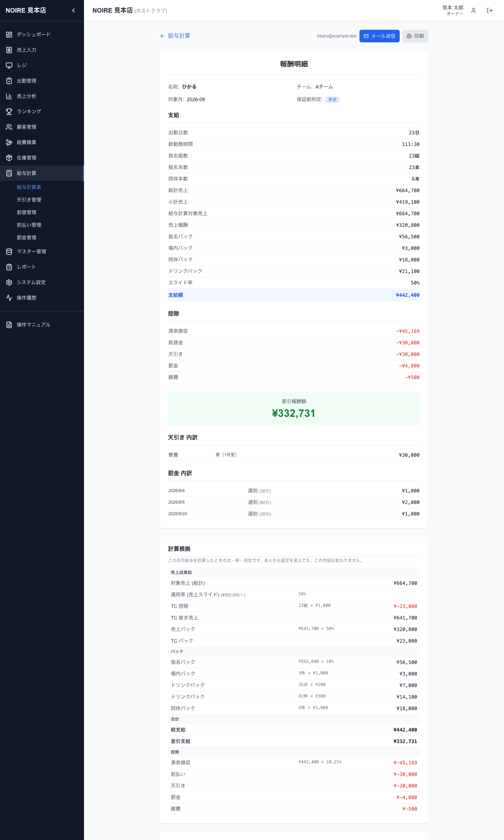Click the 売上分析 bar chart icon
Image resolution: width=504 pixels, height=840 pixels.
(x=9, y=96)
